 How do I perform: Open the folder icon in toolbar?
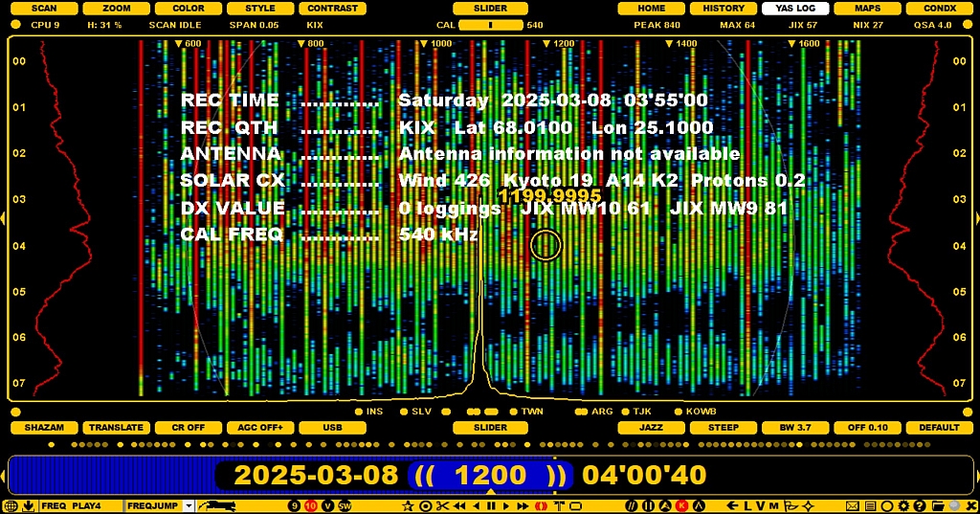click(938, 505)
